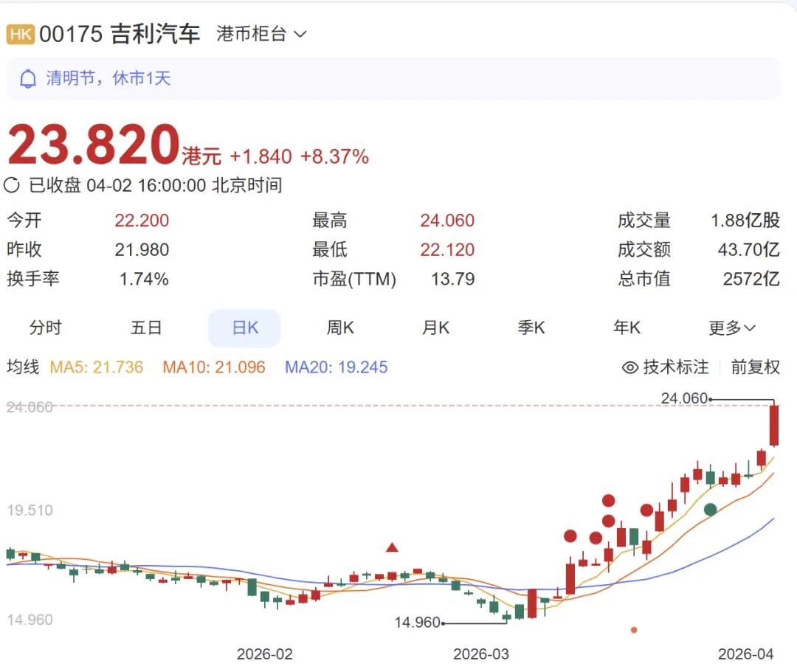Open the 前复权 adjustment selector

point(756,367)
